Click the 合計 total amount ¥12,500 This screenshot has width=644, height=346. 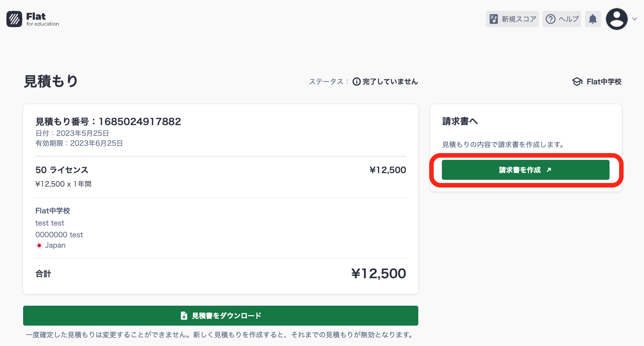[x=378, y=274]
